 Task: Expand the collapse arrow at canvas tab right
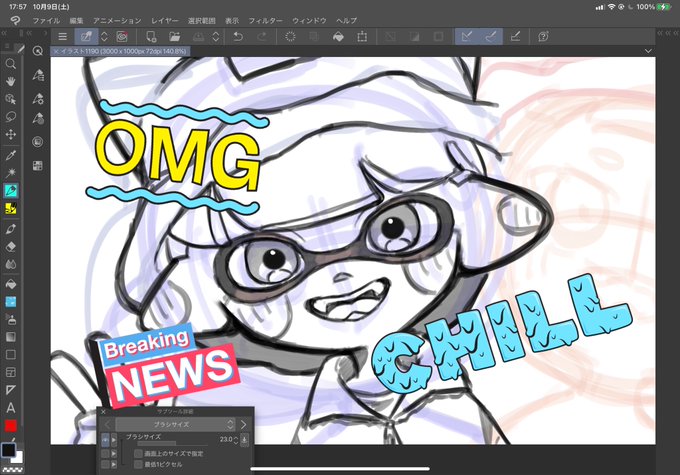(x=648, y=51)
